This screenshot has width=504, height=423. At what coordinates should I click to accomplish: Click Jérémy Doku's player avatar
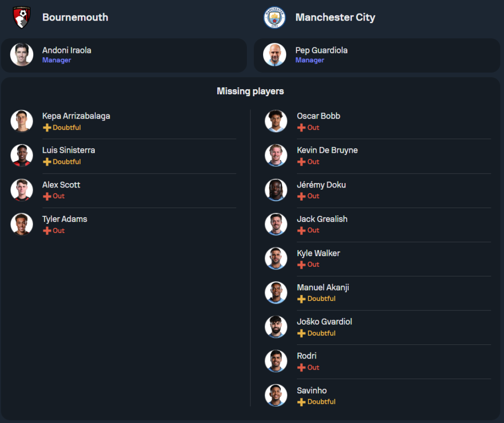tap(276, 190)
